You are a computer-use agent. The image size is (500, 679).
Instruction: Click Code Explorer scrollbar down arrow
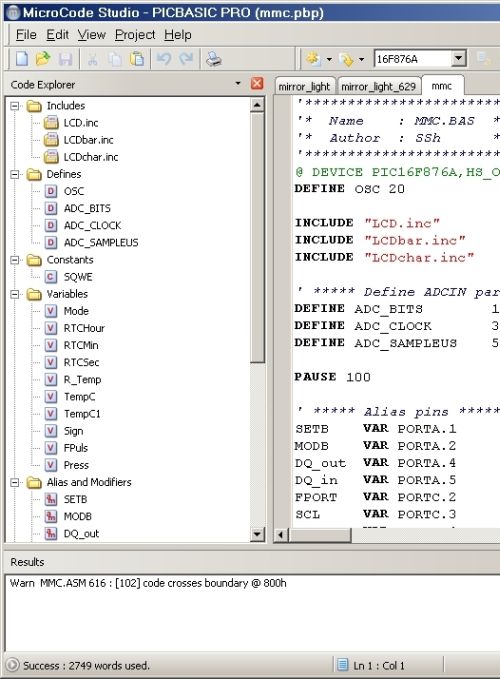(257, 534)
